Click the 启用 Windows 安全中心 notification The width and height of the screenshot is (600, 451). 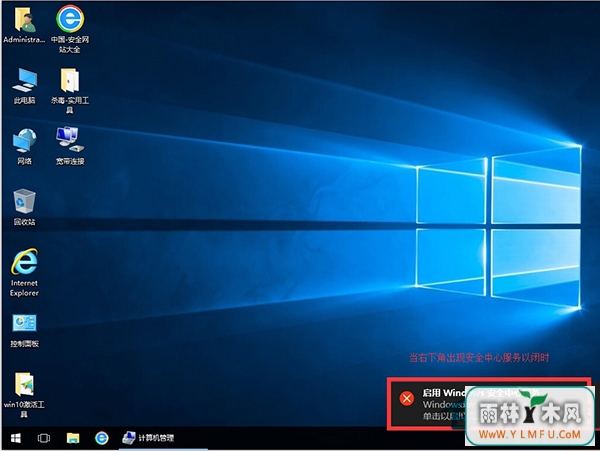489,404
